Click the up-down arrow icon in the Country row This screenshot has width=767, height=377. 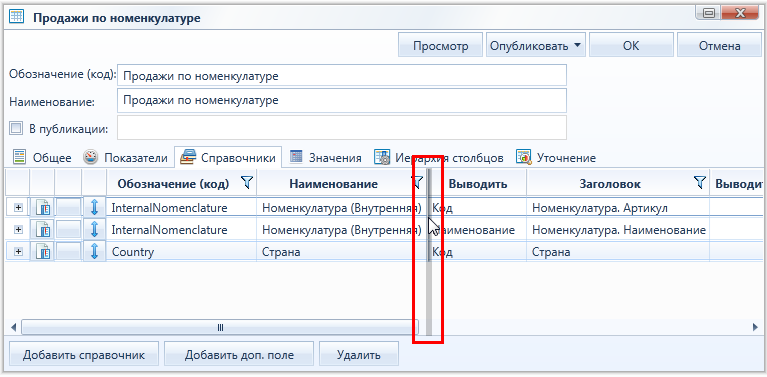pyautogui.click(x=95, y=252)
